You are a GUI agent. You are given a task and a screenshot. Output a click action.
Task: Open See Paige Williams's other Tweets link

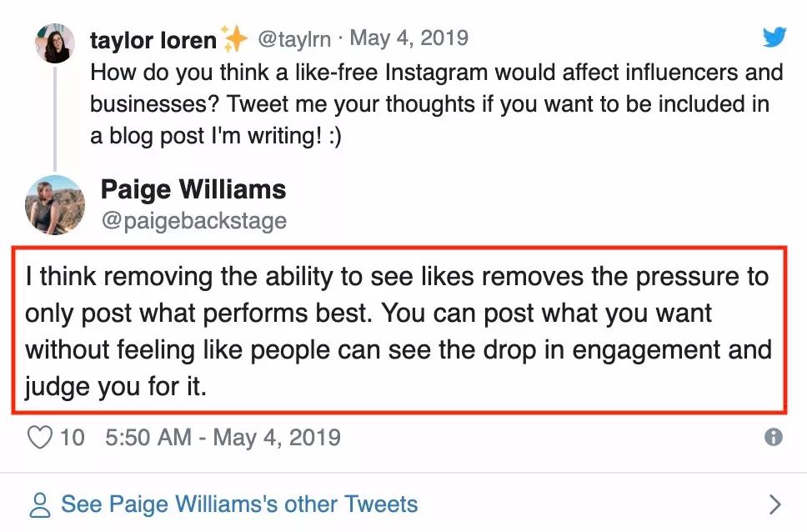coord(239,504)
